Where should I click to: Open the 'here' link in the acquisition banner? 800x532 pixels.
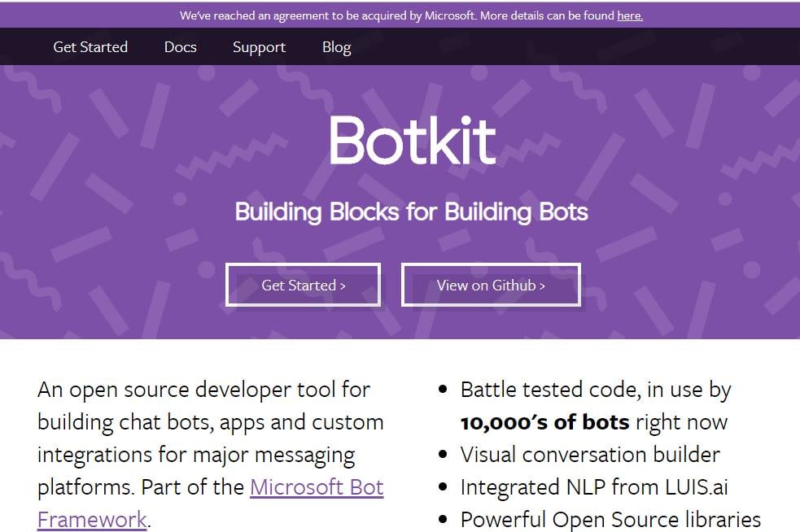coord(630,15)
